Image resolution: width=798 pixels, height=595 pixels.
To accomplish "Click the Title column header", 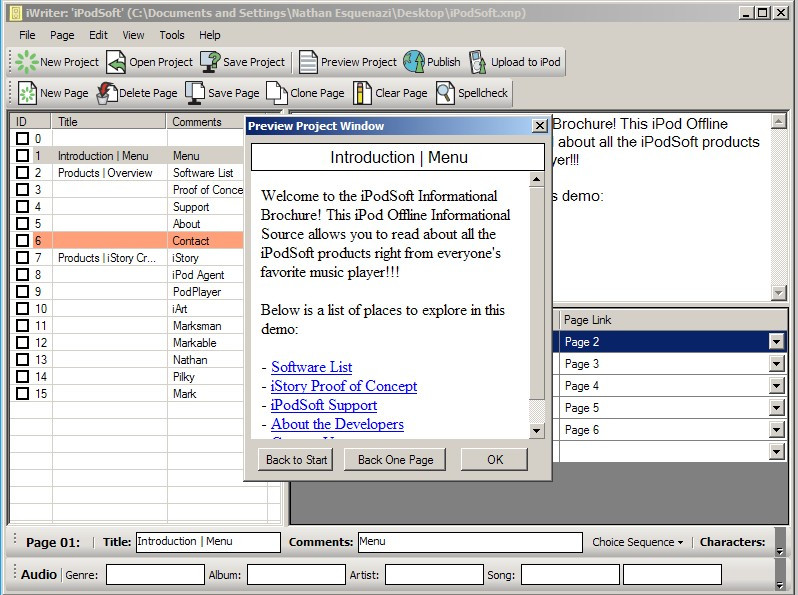I will click(109, 122).
